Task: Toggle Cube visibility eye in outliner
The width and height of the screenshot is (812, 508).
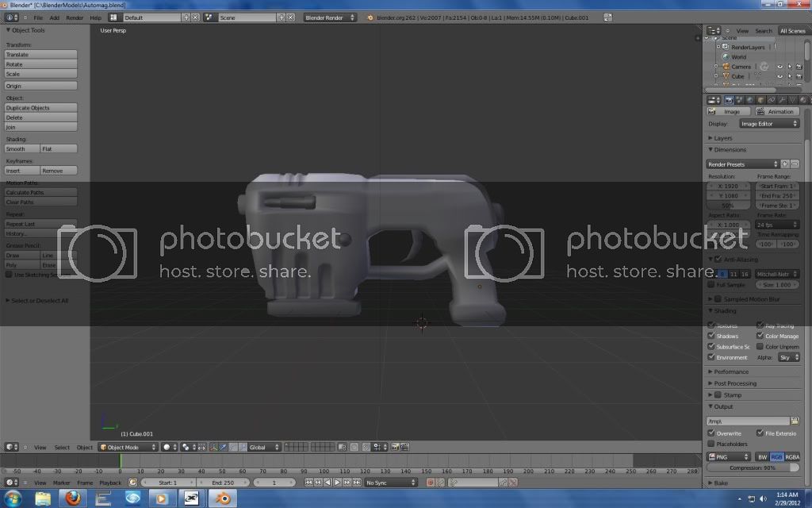Action: point(779,77)
